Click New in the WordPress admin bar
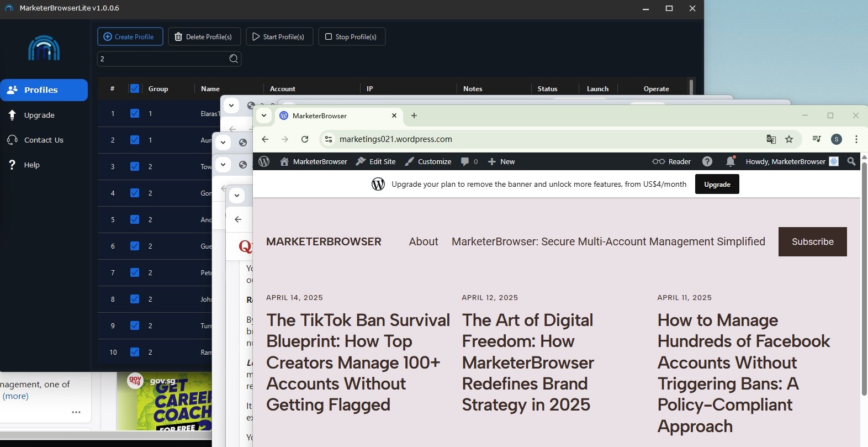This screenshot has width=868, height=447. pos(501,161)
